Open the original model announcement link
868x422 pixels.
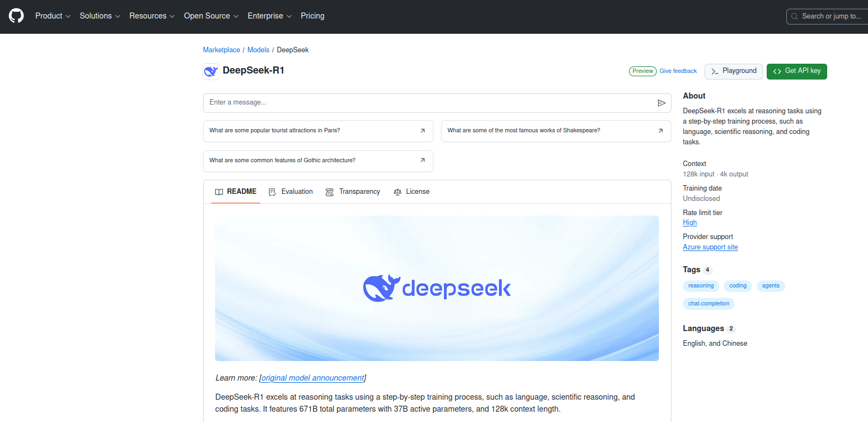(x=313, y=378)
